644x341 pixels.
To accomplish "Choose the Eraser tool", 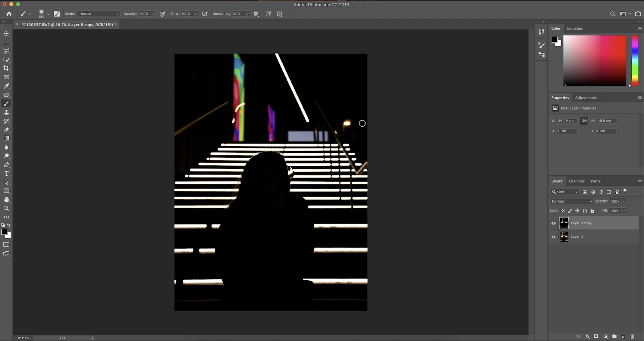I will 6,130.
